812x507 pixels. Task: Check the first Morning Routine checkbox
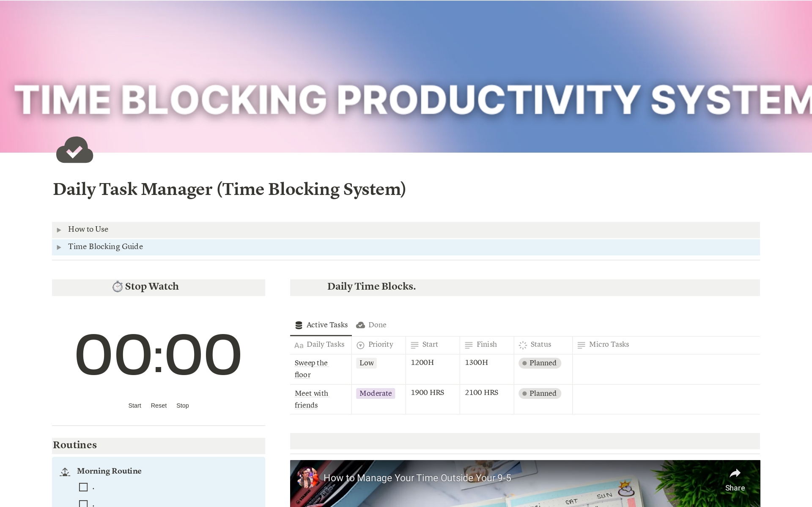point(83,487)
